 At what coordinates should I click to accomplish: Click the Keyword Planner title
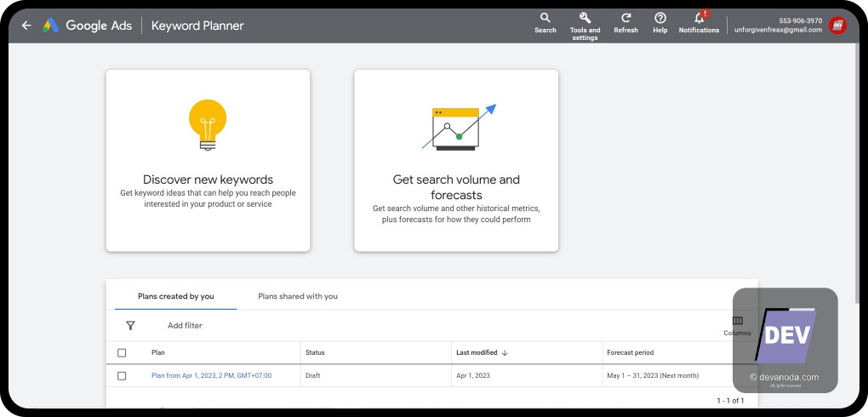(x=197, y=26)
